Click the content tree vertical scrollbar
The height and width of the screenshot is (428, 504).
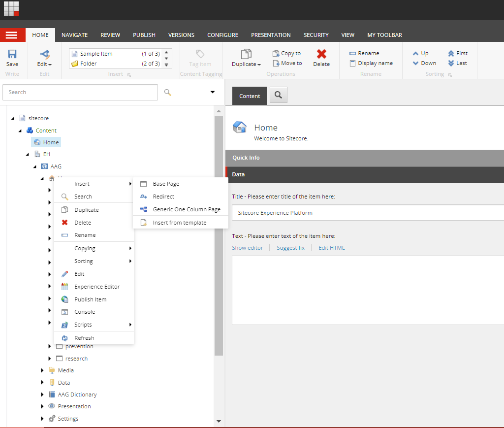coord(219,235)
